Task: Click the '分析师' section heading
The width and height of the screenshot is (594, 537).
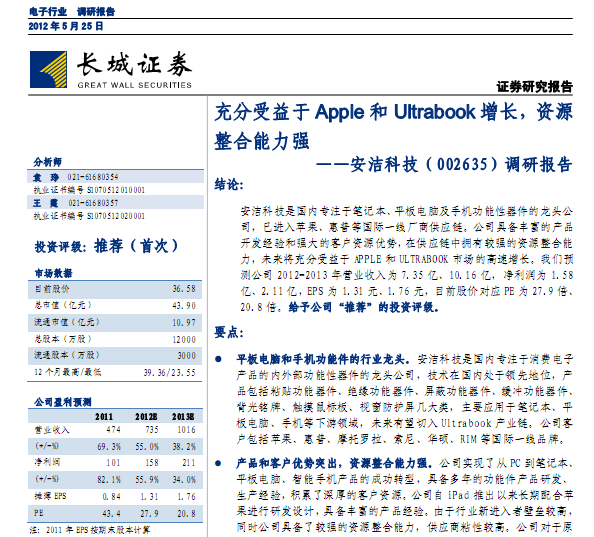Action: pyautogui.click(x=47, y=162)
